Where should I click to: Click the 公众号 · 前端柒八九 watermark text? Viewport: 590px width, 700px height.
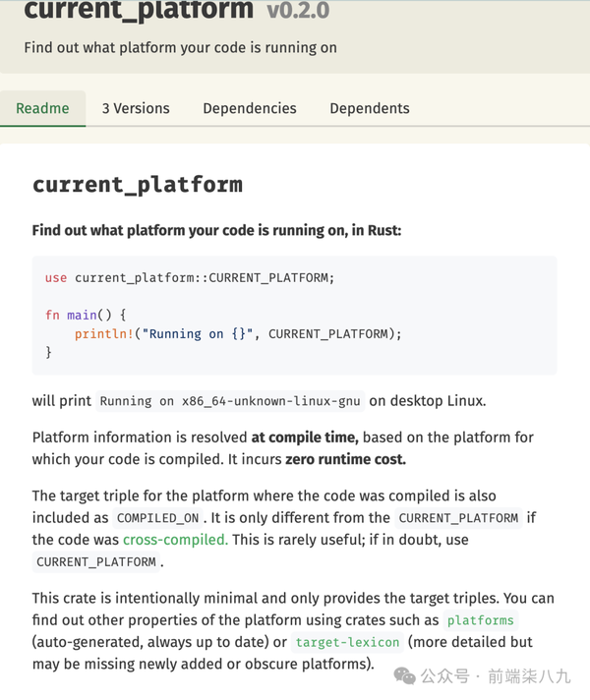pos(496,676)
